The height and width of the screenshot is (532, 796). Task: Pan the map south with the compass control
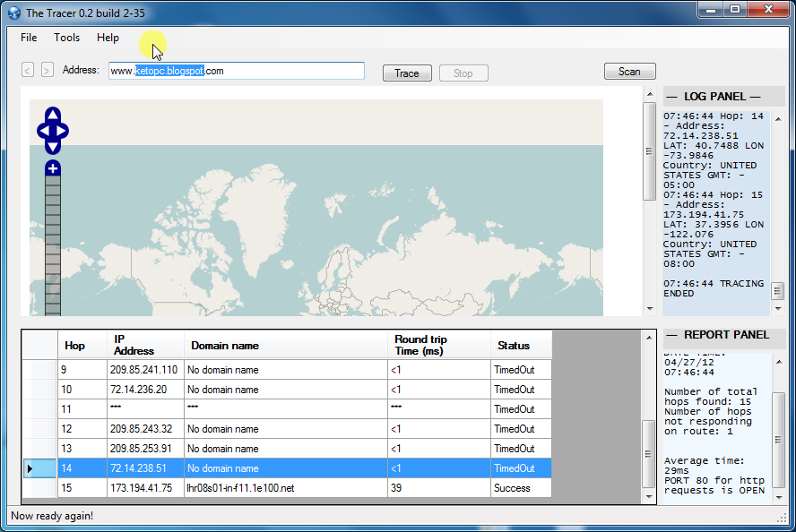coord(52,146)
